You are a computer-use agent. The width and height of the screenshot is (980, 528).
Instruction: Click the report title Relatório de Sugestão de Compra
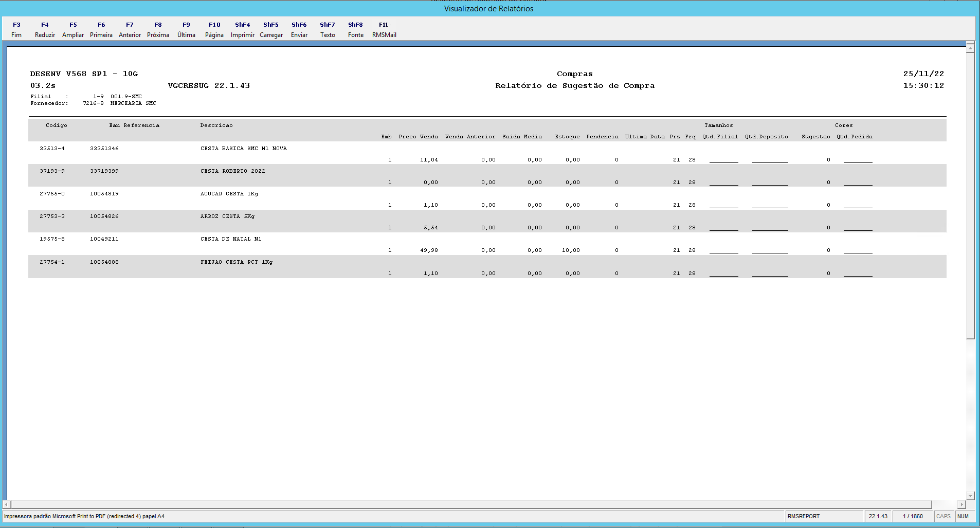575,86
